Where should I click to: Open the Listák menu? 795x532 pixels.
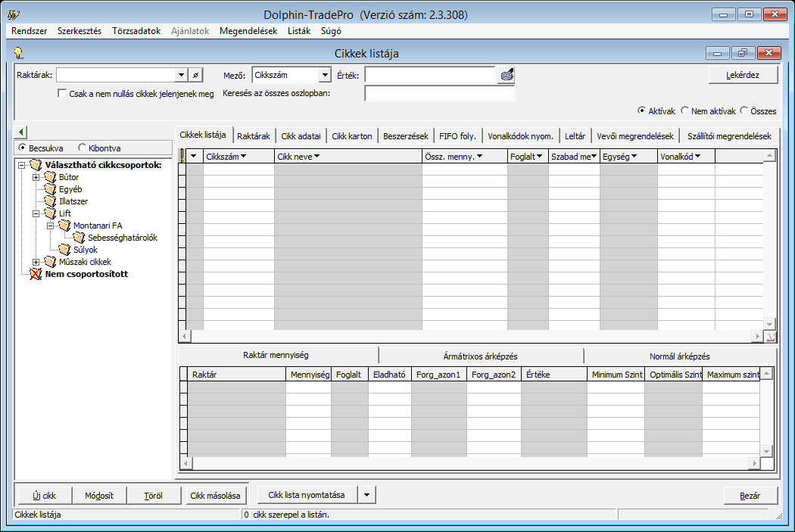click(299, 31)
